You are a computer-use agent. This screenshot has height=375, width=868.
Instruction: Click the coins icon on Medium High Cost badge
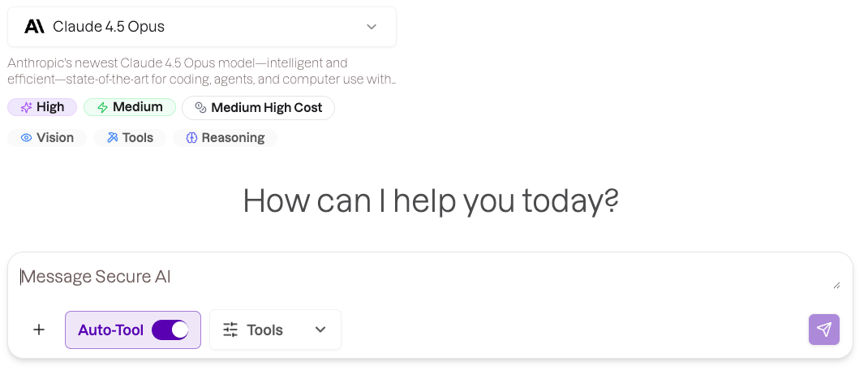pyautogui.click(x=200, y=108)
